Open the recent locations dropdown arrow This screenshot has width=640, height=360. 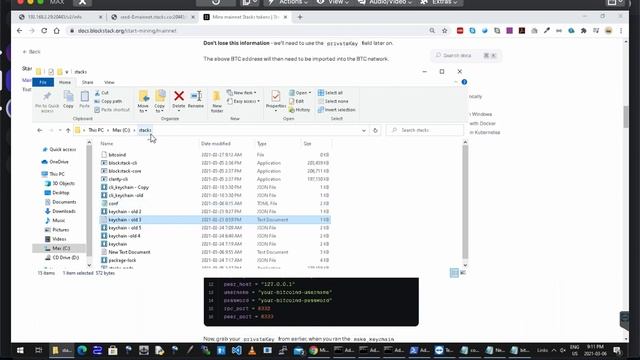coord(60,130)
